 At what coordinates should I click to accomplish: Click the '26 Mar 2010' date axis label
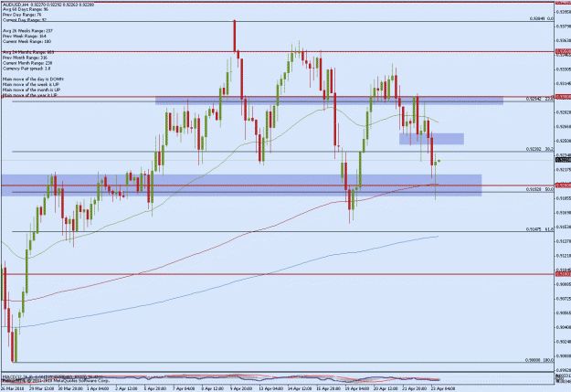tap(13, 388)
